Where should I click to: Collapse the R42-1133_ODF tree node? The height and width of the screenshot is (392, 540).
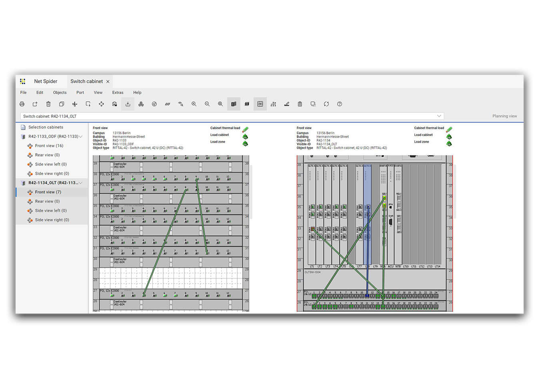tap(81, 136)
